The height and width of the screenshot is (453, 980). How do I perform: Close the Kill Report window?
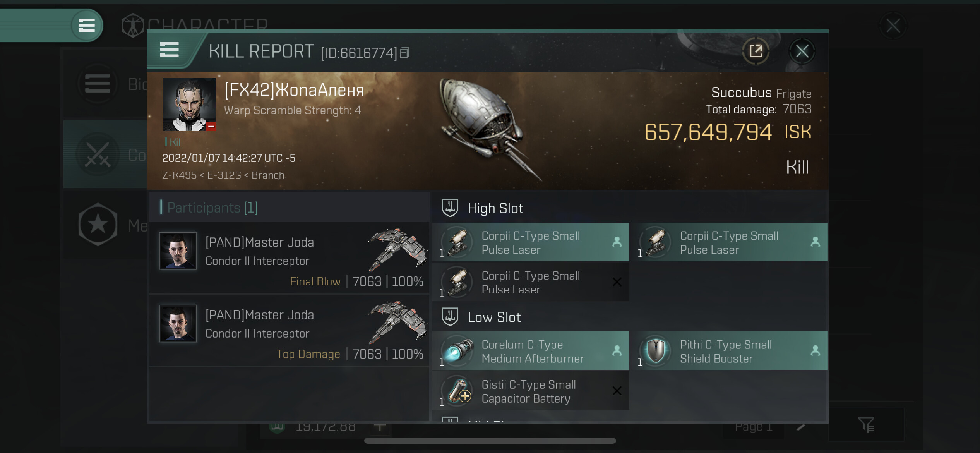click(802, 51)
